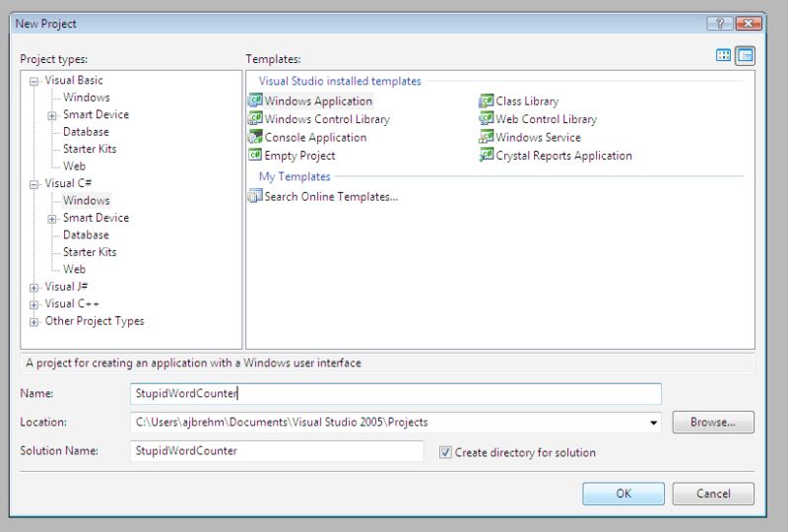This screenshot has width=788, height=532.
Task: Choose the Web Control Library template icon
Action: (486, 118)
